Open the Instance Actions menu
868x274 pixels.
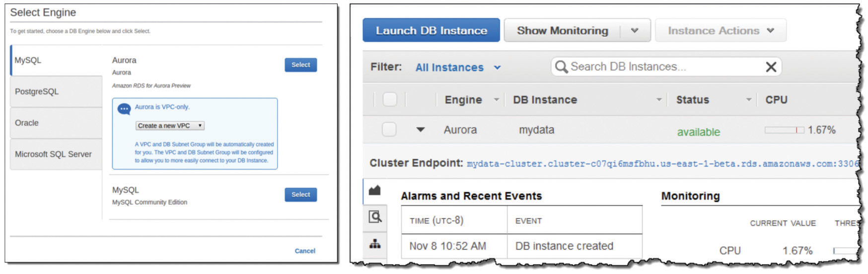coord(720,31)
